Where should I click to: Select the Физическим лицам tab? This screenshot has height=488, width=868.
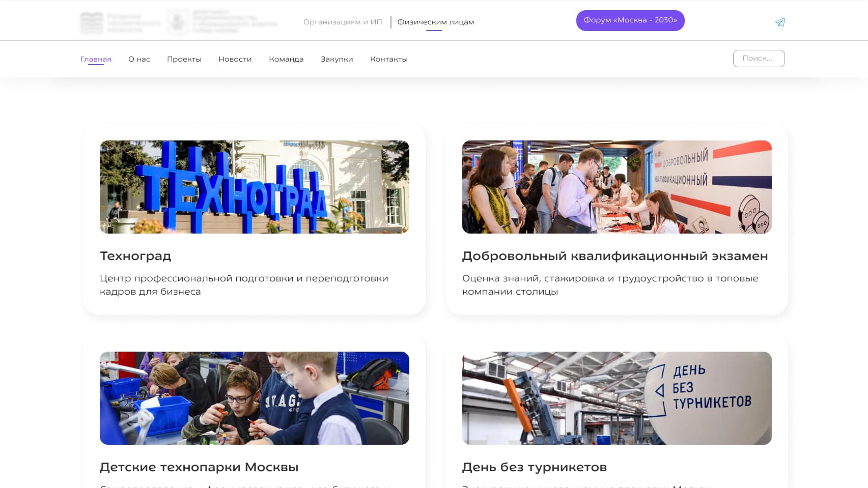tap(435, 22)
